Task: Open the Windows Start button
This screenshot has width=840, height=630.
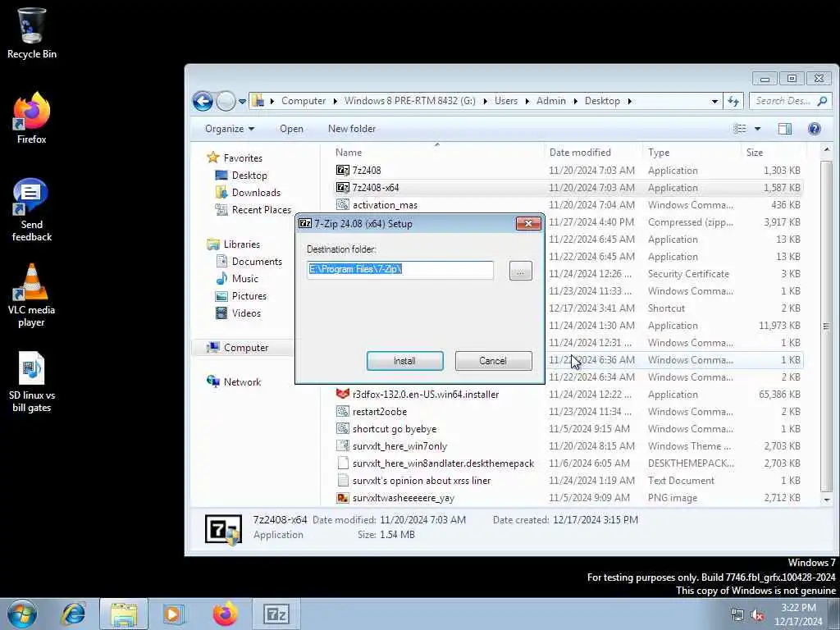Action: pos(22,614)
